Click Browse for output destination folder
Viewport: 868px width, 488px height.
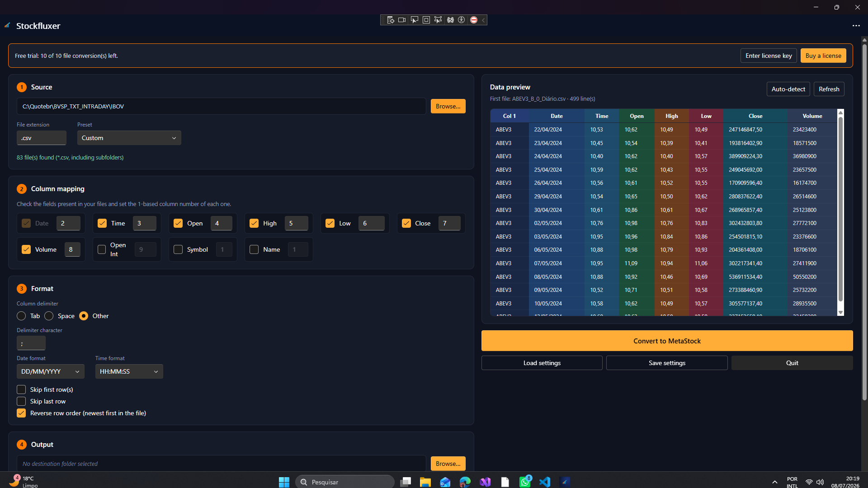pyautogui.click(x=448, y=464)
